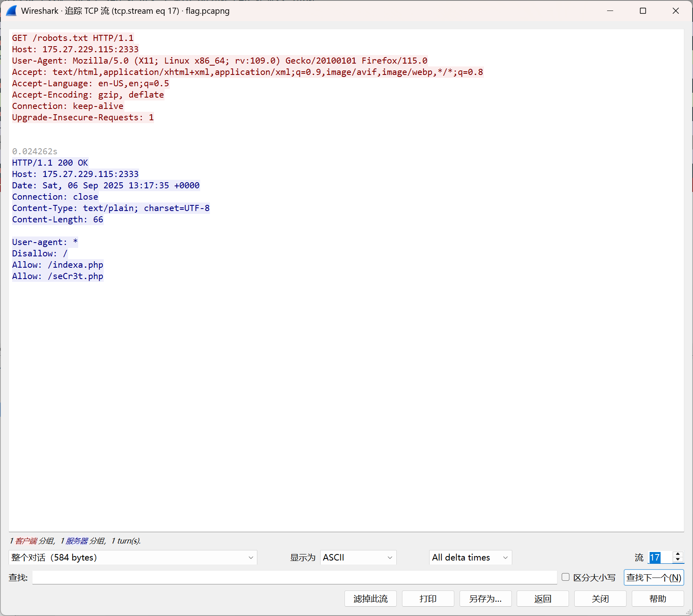Screen dimensions: 693x616
Task: Click the 服务器 分组 server packets summary text
Action: pos(85,541)
